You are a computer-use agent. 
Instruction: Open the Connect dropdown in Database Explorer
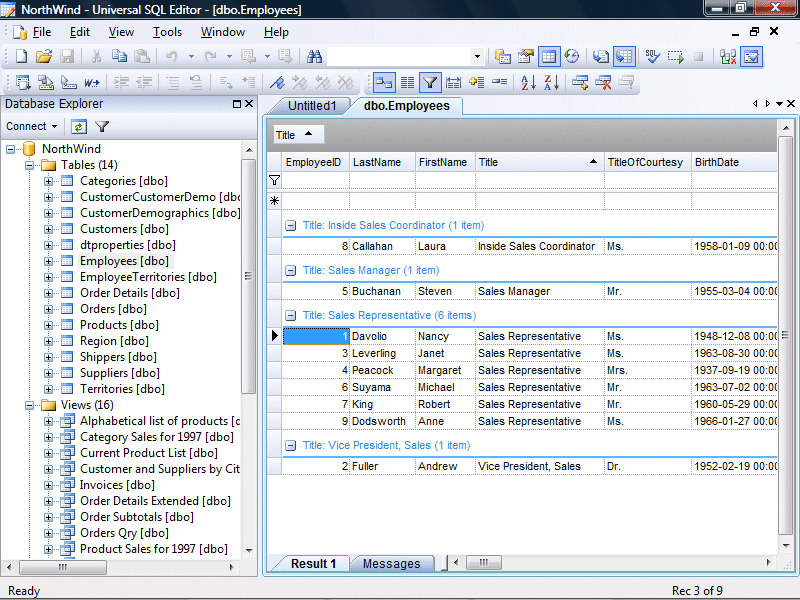click(x=32, y=126)
